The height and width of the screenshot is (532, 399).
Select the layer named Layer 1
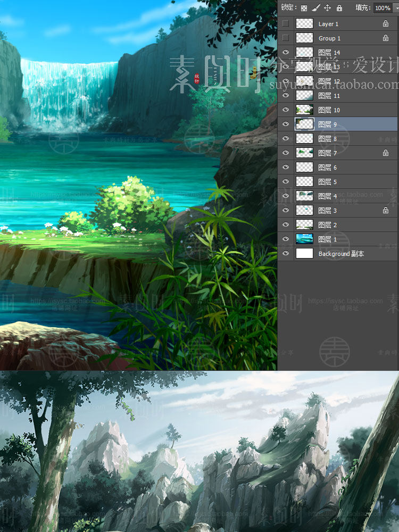[x=328, y=24]
